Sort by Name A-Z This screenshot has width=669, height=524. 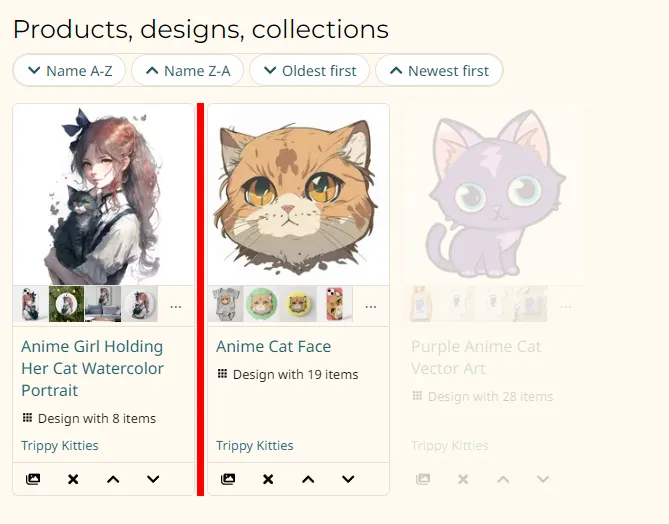coord(69,70)
